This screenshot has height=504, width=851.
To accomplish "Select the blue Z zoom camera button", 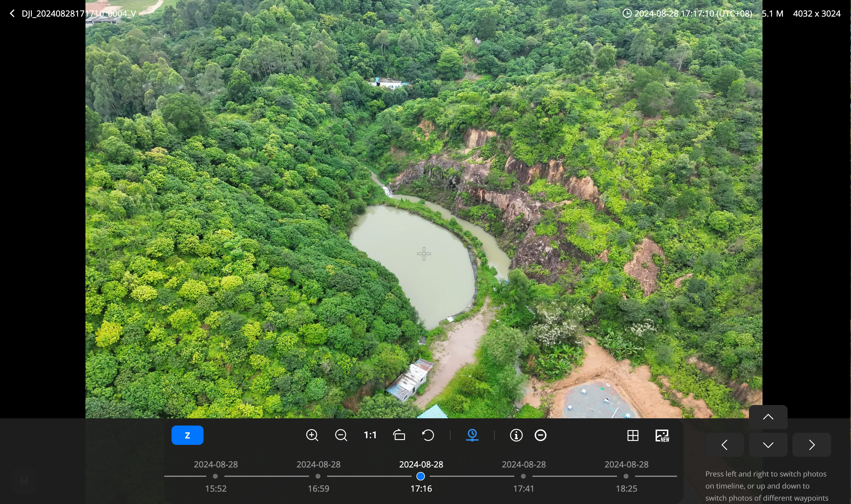I will [x=187, y=435].
